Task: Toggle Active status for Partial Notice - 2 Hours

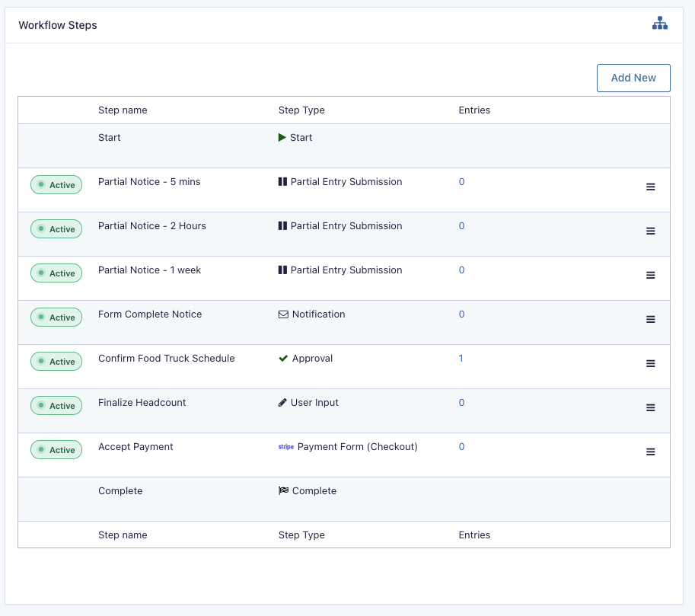Action: tap(56, 229)
